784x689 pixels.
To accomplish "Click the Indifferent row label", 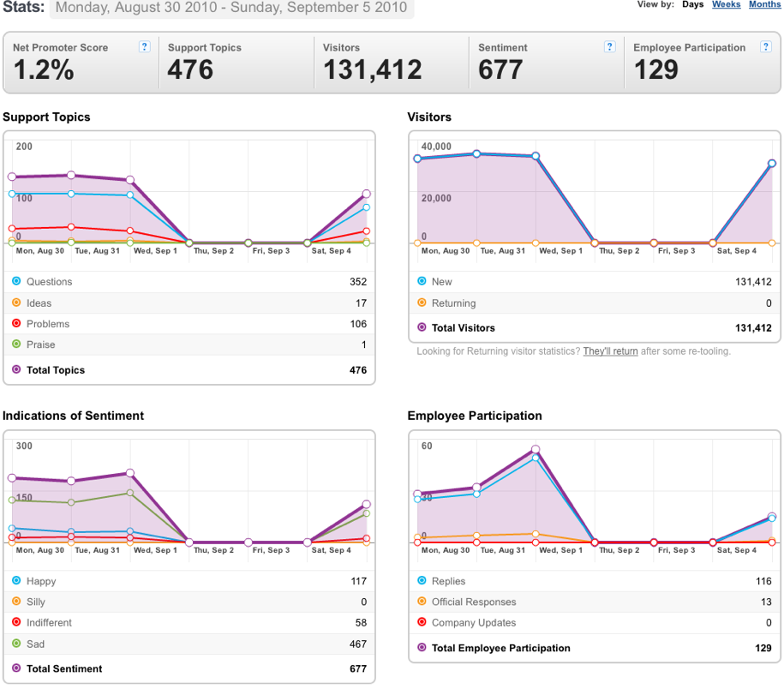I will (x=49, y=622).
